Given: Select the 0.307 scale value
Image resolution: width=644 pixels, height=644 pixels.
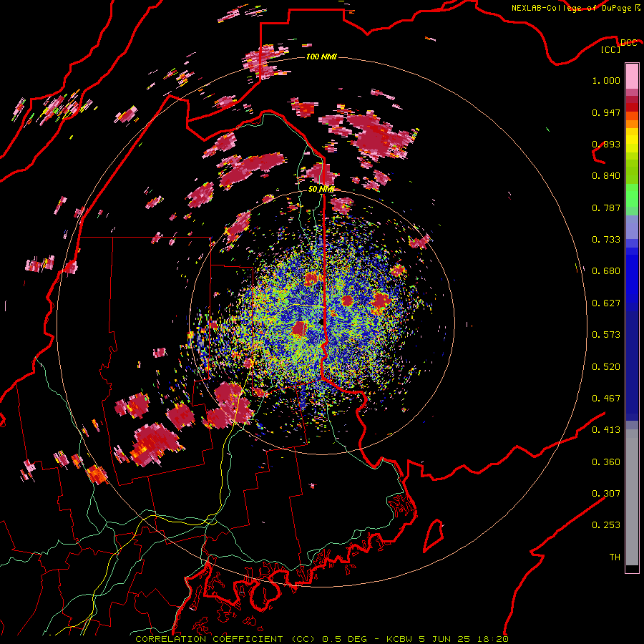Looking at the screenshot, I should coord(606,494).
